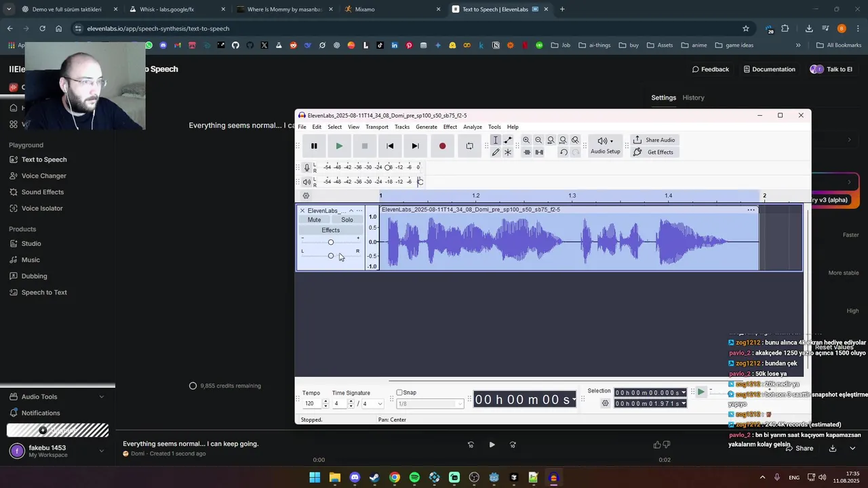The height and width of the screenshot is (488, 868).
Task: Enable the Snap checkbox
Action: tap(399, 392)
